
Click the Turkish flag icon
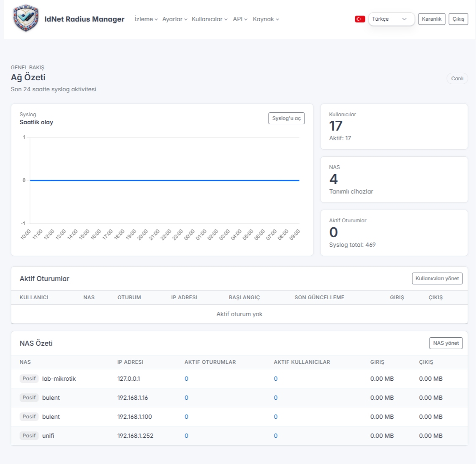360,19
